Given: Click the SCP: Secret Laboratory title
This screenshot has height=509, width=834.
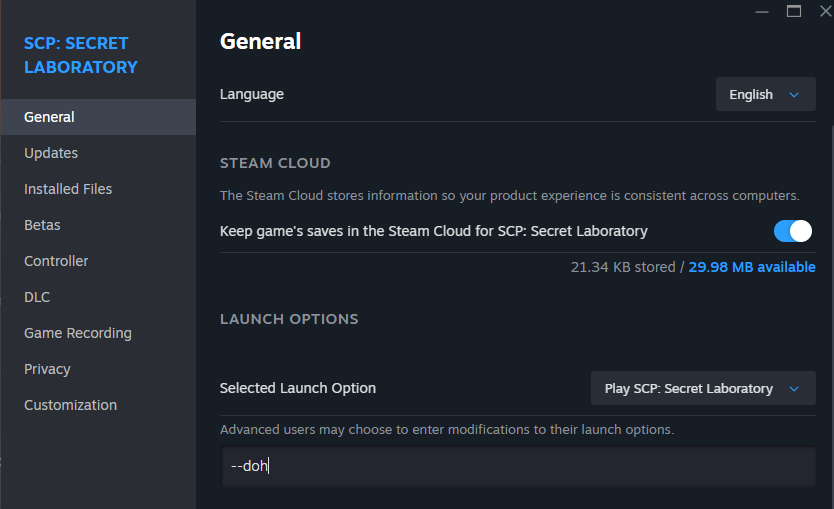Looking at the screenshot, I should point(81,55).
